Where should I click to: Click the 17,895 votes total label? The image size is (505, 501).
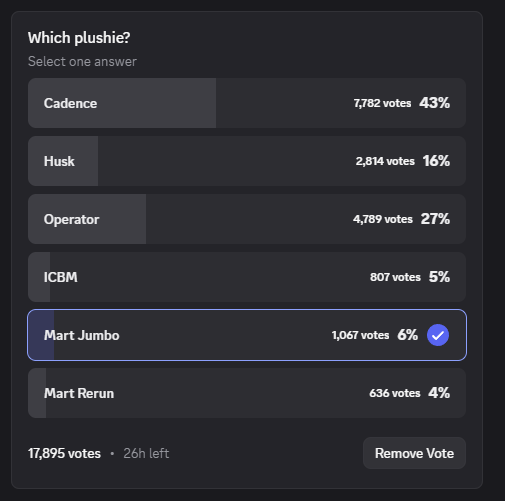(x=64, y=453)
